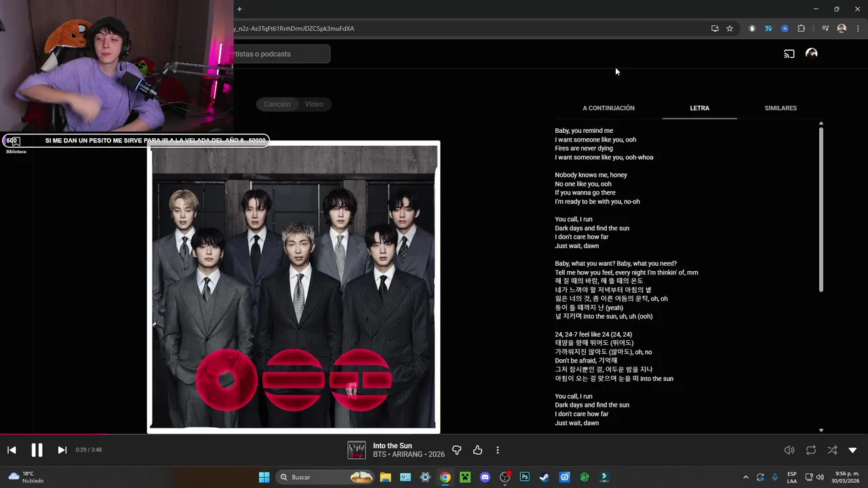Seek within the song progress bar
The image size is (868, 488).
point(434,434)
